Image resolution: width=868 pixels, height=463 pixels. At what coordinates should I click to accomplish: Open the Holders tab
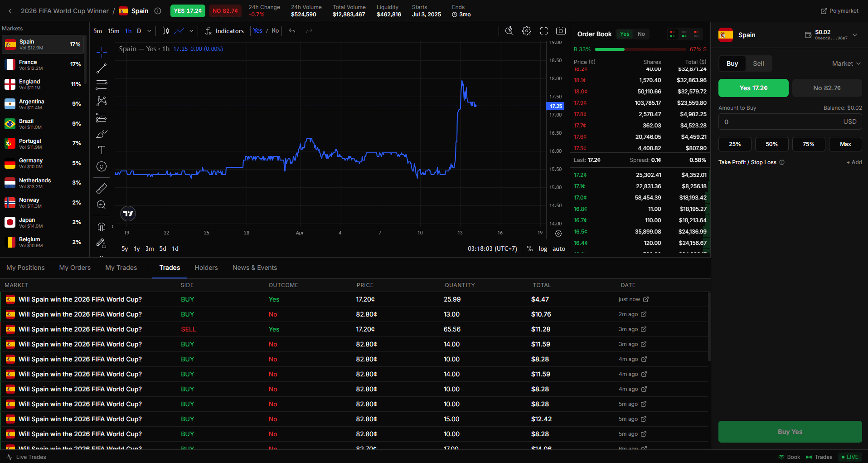206,268
